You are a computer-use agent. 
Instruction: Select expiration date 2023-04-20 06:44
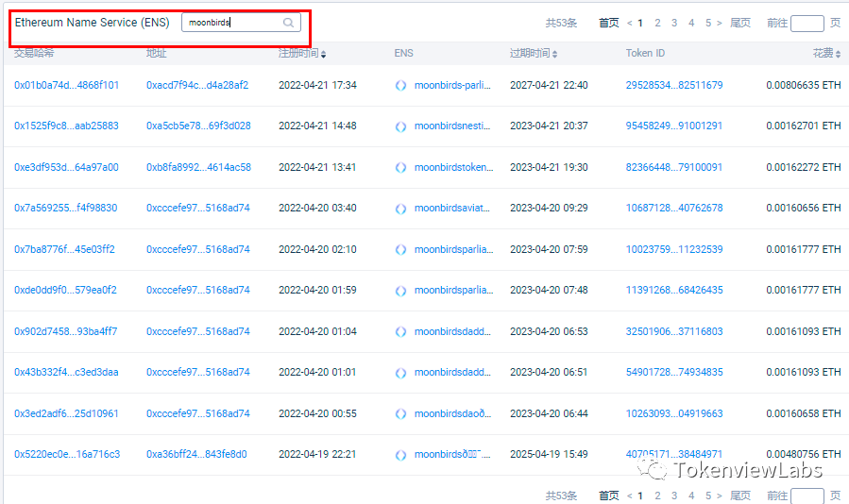549,413
